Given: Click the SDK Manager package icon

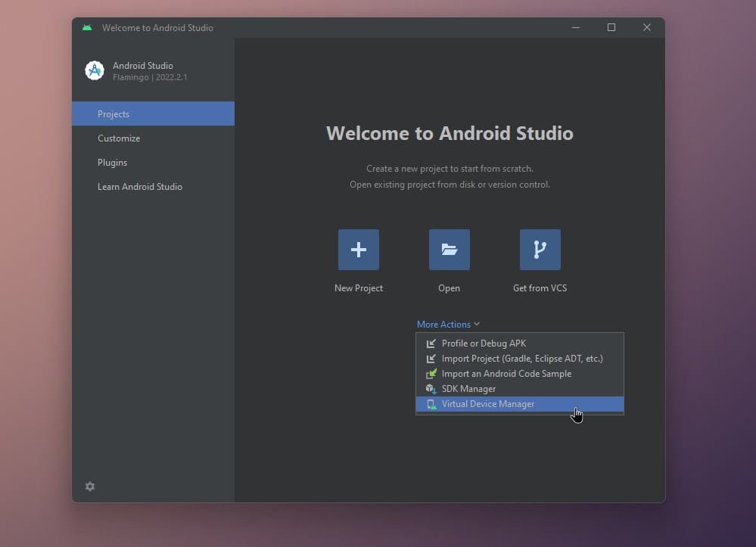Looking at the screenshot, I should click(x=431, y=389).
